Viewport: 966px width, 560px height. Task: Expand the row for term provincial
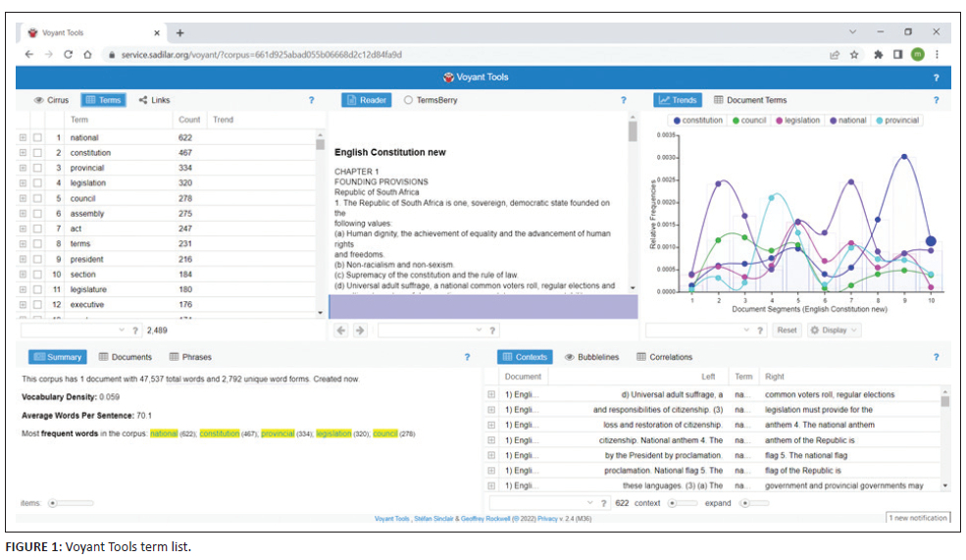click(x=23, y=169)
